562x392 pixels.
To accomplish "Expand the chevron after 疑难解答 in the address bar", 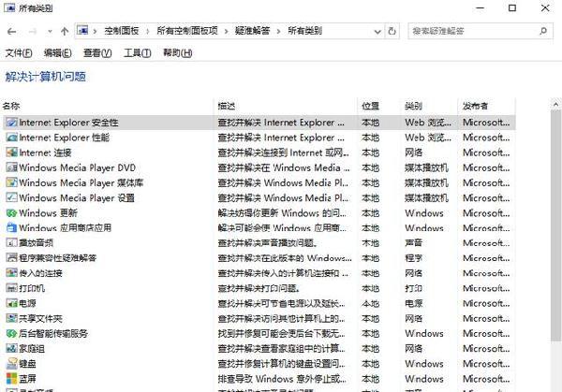I will [278, 32].
